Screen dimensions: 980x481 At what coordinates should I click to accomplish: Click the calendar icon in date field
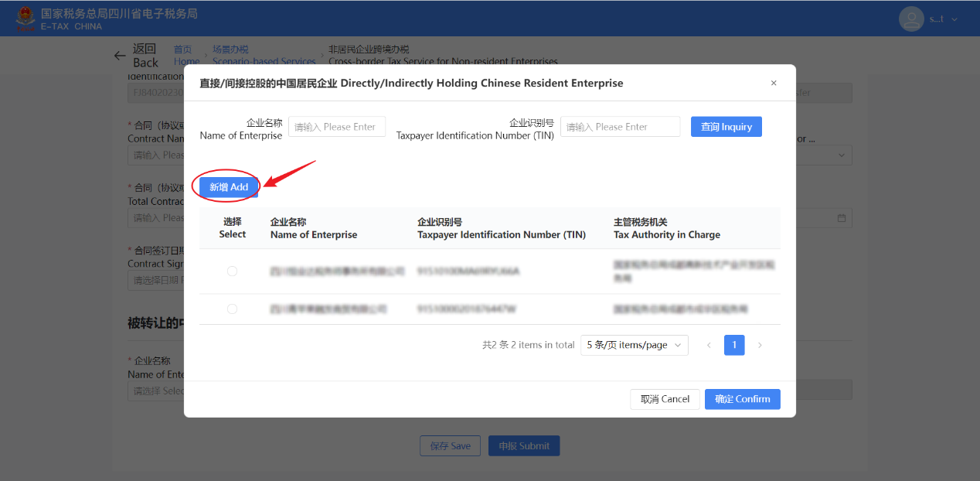[x=842, y=218]
